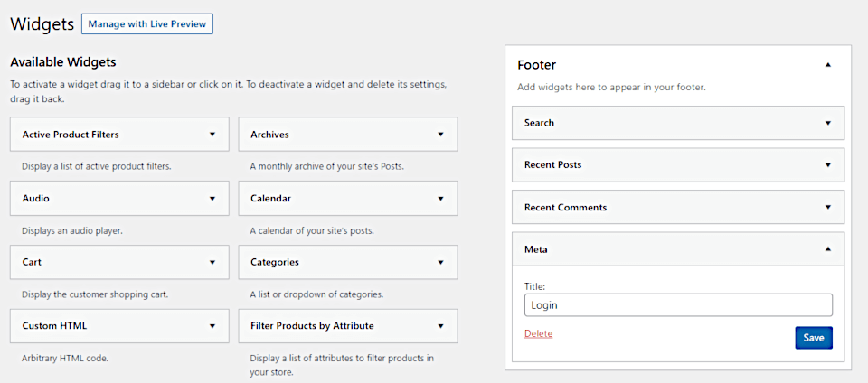Image resolution: width=868 pixels, height=383 pixels.
Task: Select the Cart widget title
Action: click(x=32, y=262)
